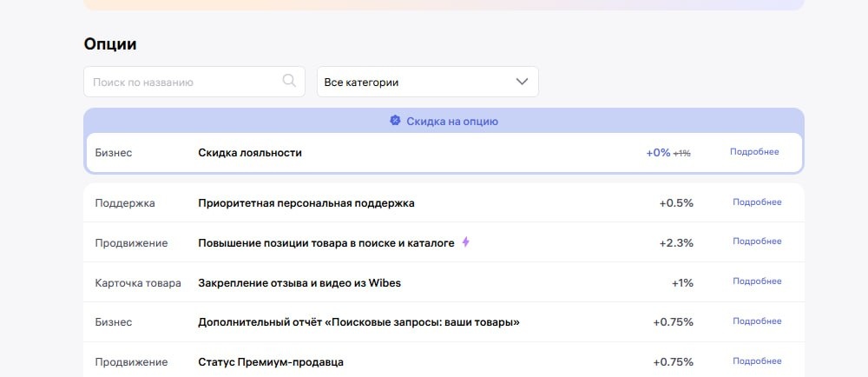868x377 pixels.
Task: Open Подробнее for Закрепление отзыва и видео
Action: (757, 281)
